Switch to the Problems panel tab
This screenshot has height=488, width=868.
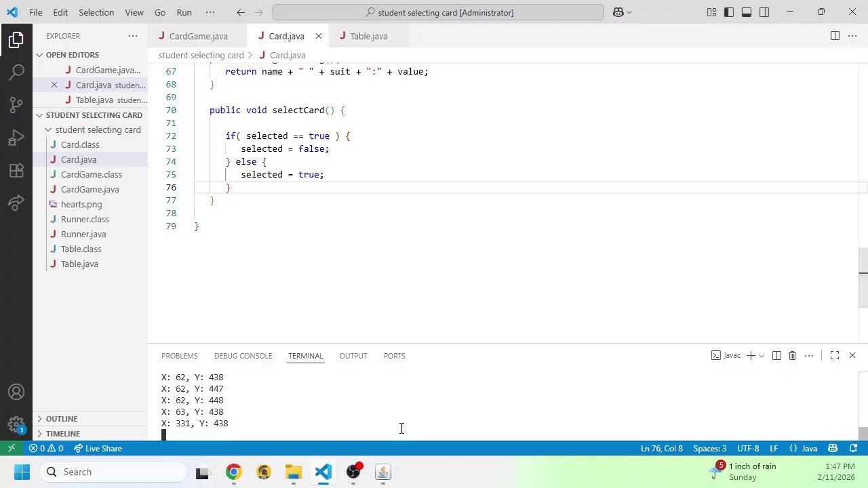coord(180,356)
